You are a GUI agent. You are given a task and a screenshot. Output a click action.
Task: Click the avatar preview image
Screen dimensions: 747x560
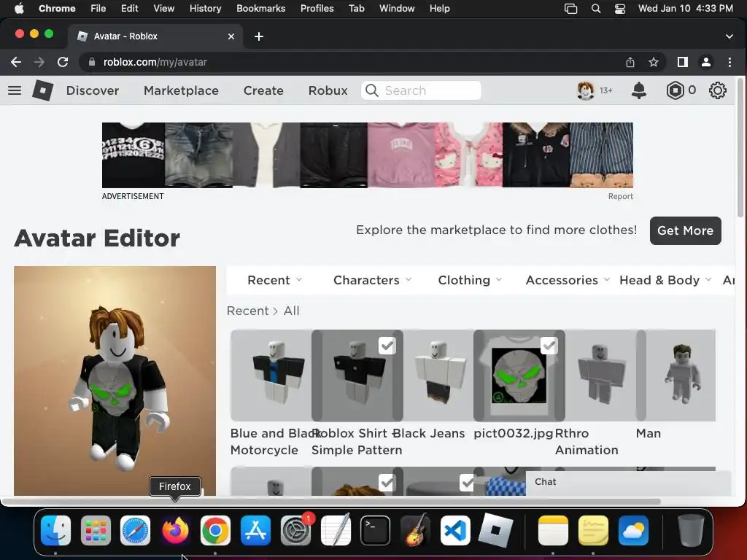pyautogui.click(x=115, y=381)
